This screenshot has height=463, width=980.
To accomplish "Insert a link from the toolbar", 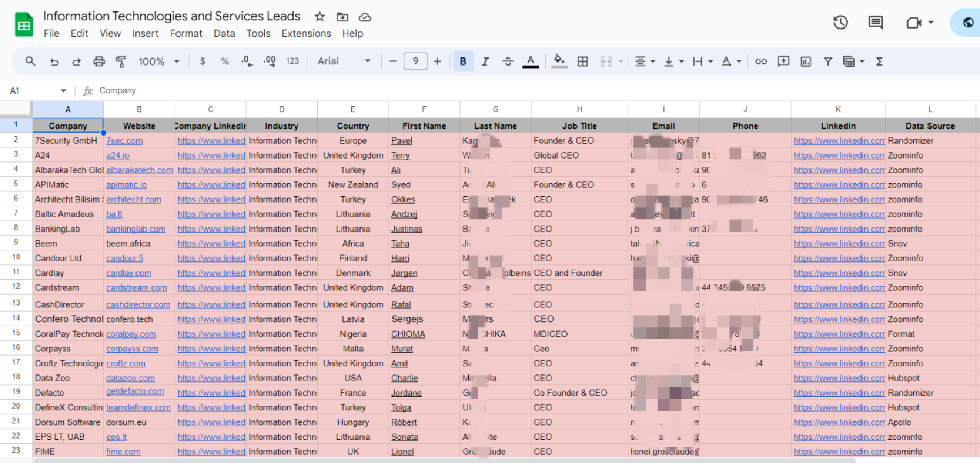I will [761, 61].
